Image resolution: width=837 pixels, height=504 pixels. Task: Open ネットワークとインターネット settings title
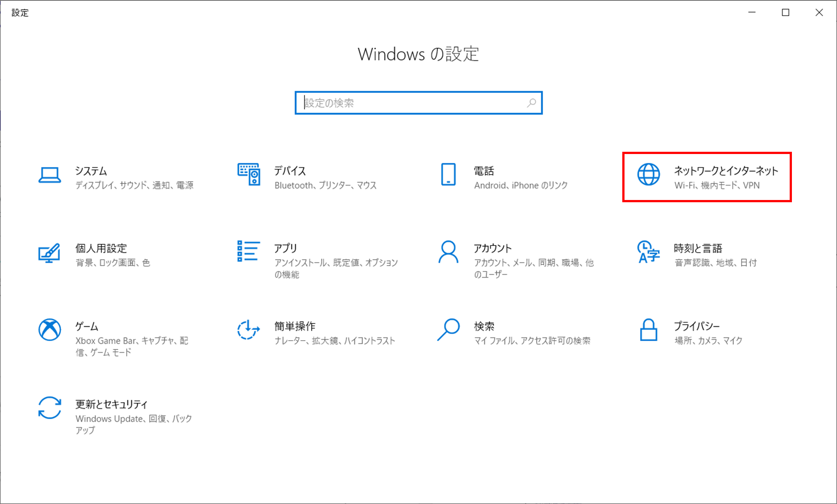pos(726,171)
